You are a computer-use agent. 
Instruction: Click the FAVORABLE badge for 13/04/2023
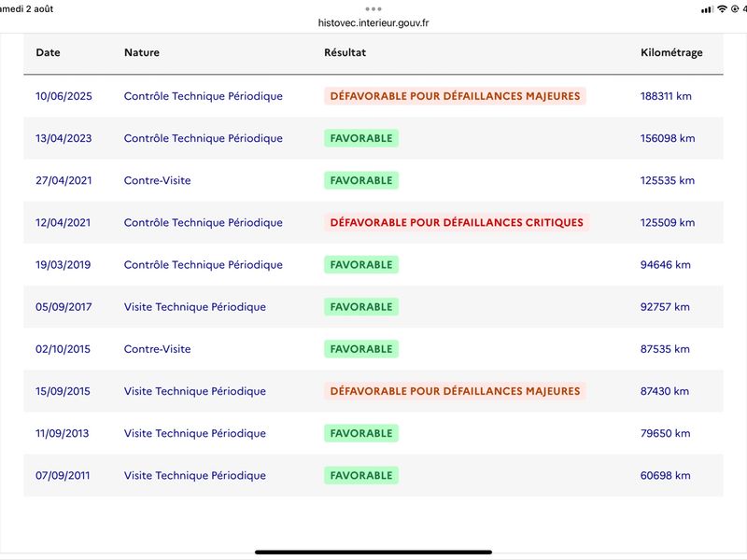(361, 138)
